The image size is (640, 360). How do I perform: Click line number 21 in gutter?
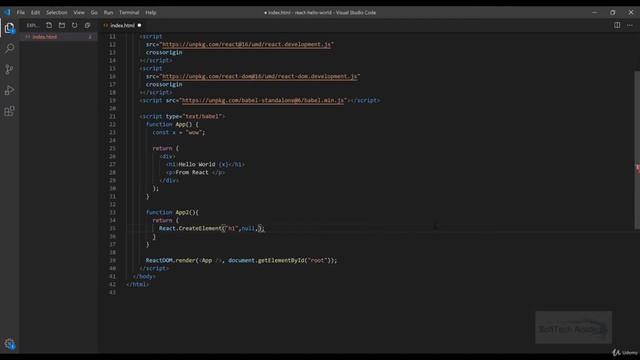tap(112, 116)
